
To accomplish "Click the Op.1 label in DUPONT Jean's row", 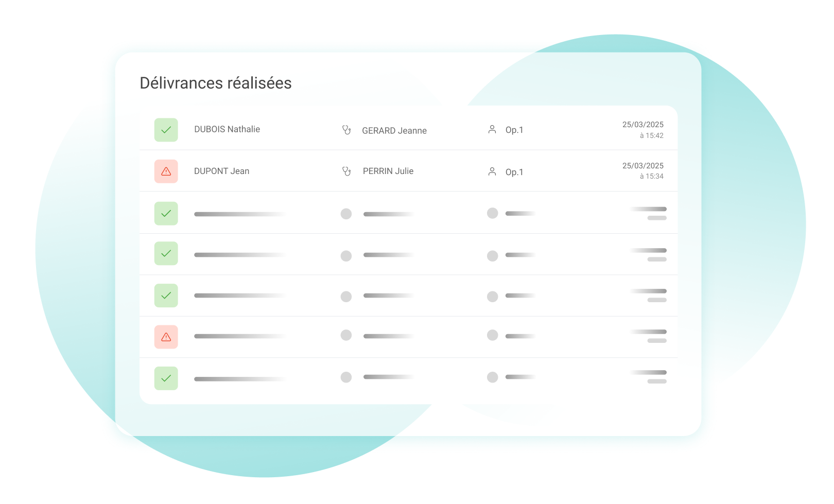I will point(514,172).
